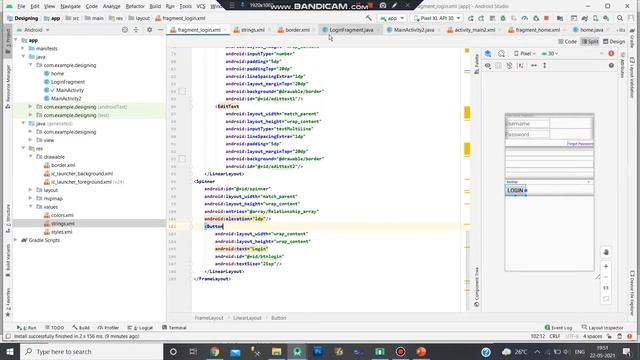This screenshot has height=360, width=640.
Task: Open the Android project view dropdown
Action: point(33,30)
